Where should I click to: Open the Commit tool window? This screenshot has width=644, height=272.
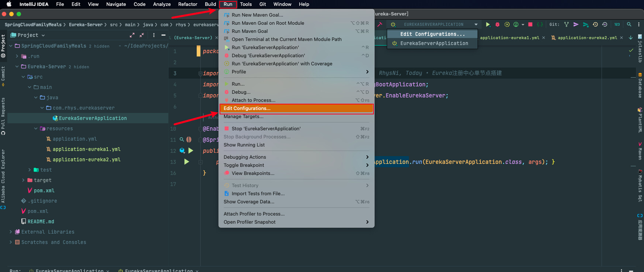(x=3, y=76)
